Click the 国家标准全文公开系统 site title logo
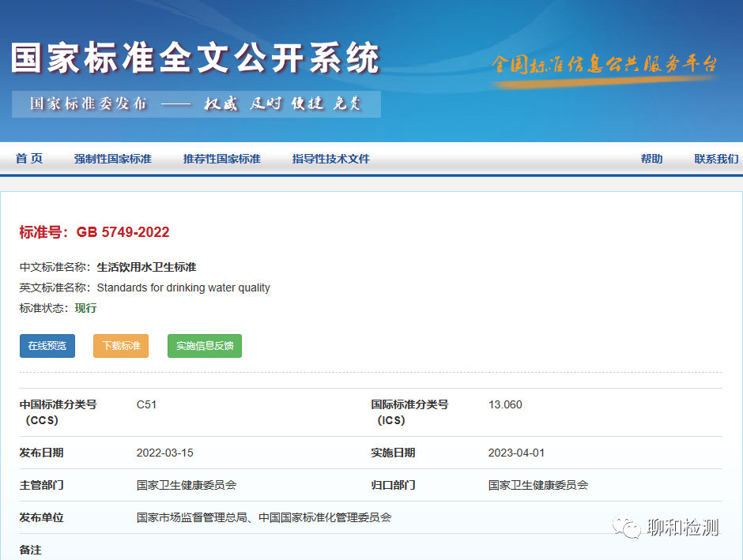This screenshot has height=560, width=743. pyautogui.click(x=195, y=58)
